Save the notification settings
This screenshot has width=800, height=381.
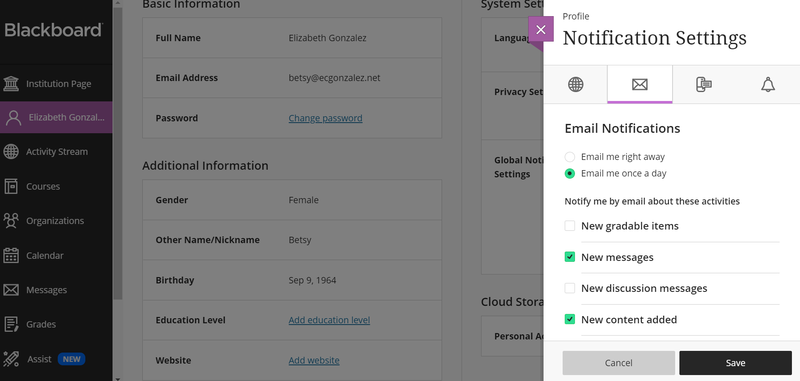[x=735, y=363]
